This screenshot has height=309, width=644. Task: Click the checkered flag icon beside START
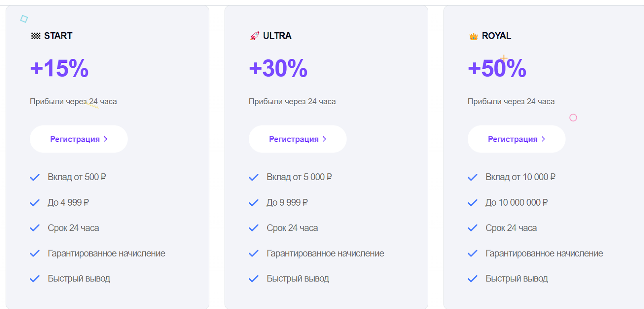pos(36,36)
